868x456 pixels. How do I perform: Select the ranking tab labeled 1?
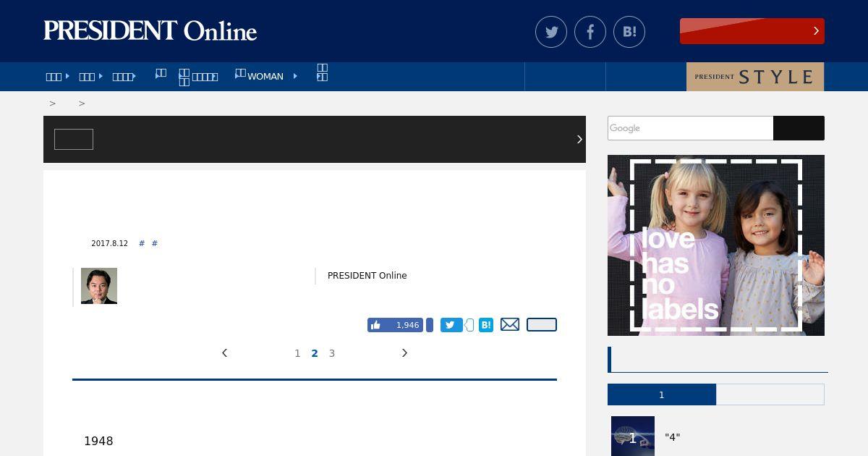click(662, 394)
